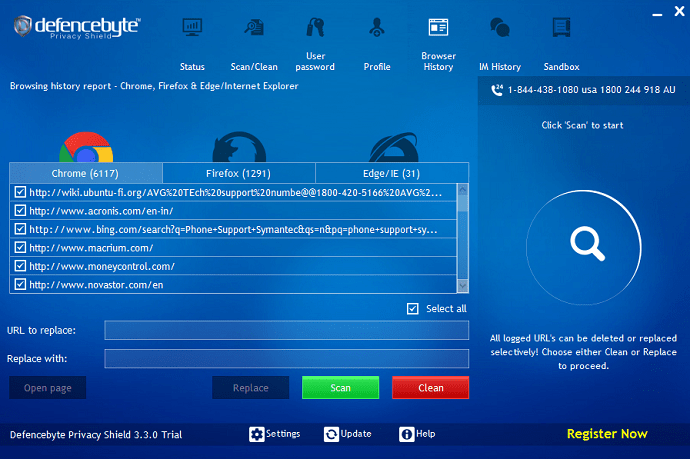
Task: Click the Firefox browser logo
Action: coord(239,147)
